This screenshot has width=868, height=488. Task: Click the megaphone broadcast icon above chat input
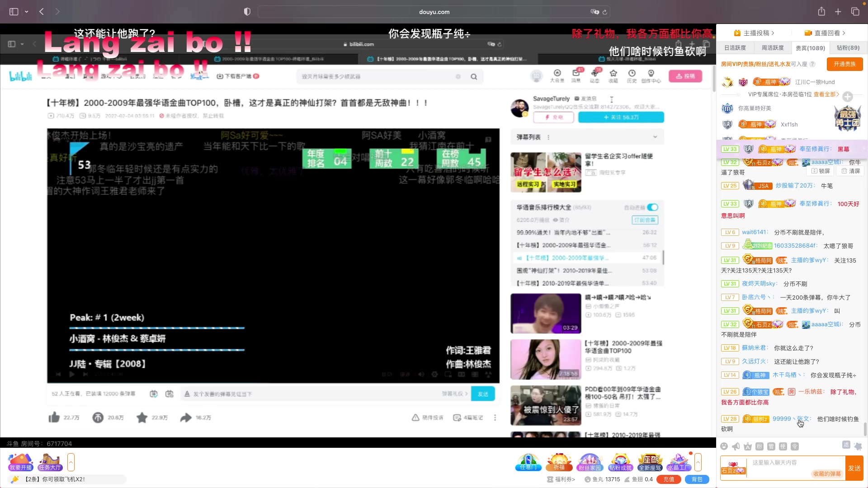[x=736, y=446]
